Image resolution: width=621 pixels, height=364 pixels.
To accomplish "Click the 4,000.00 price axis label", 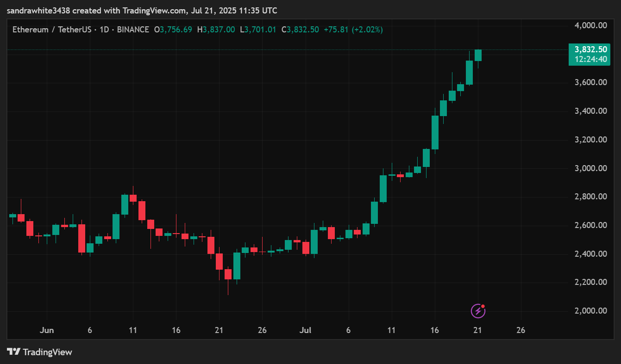I will [590, 25].
